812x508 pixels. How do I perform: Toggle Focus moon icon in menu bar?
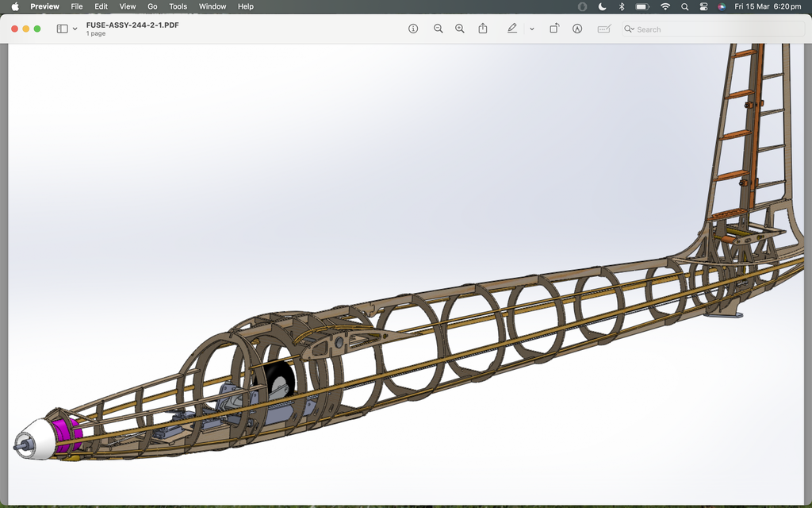603,6
